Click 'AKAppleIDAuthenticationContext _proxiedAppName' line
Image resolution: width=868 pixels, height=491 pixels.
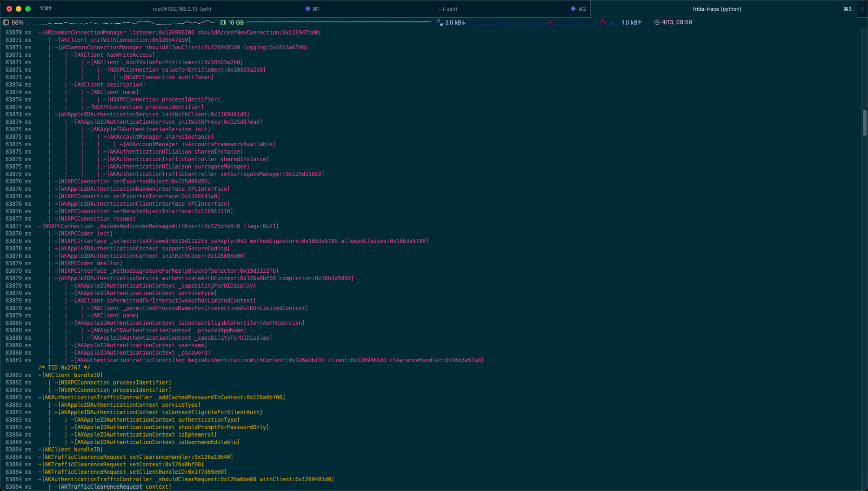tap(167, 330)
